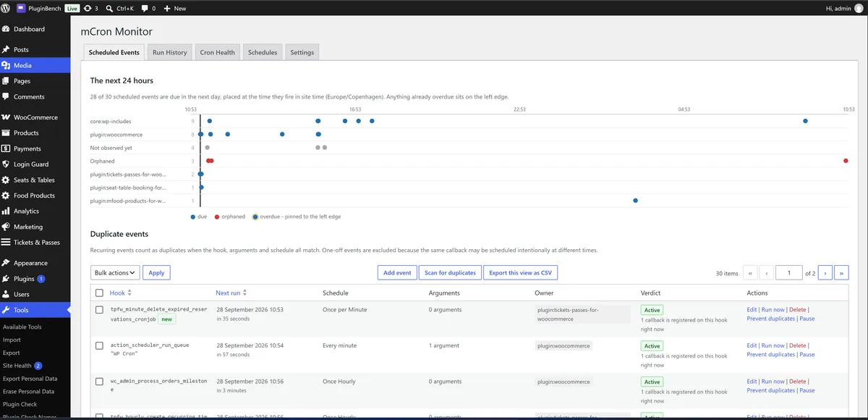
Task: Click Prevent duplicates for action_scheduler_run_queue row
Action: coord(770,355)
